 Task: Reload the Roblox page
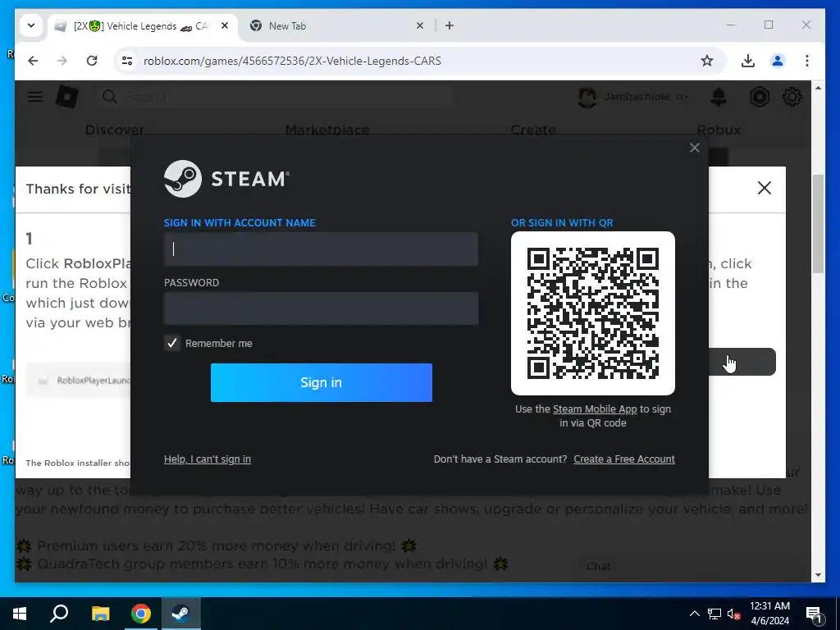click(92, 61)
